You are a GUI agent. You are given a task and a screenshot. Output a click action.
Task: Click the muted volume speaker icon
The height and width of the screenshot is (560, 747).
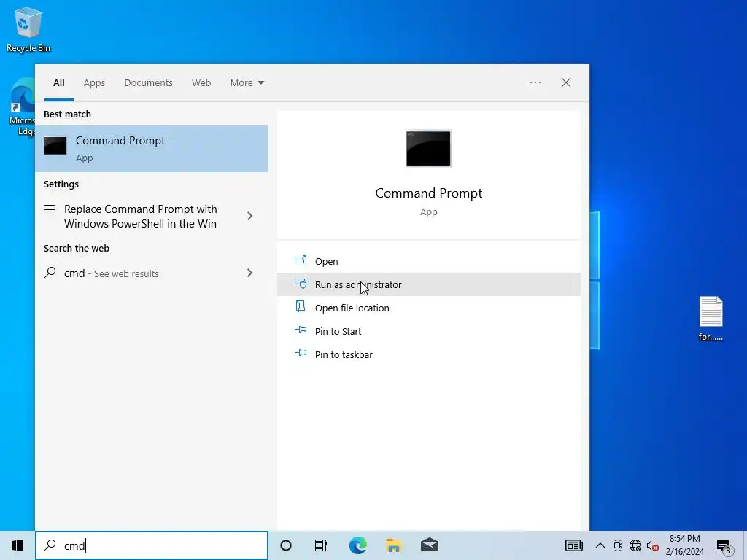click(653, 545)
